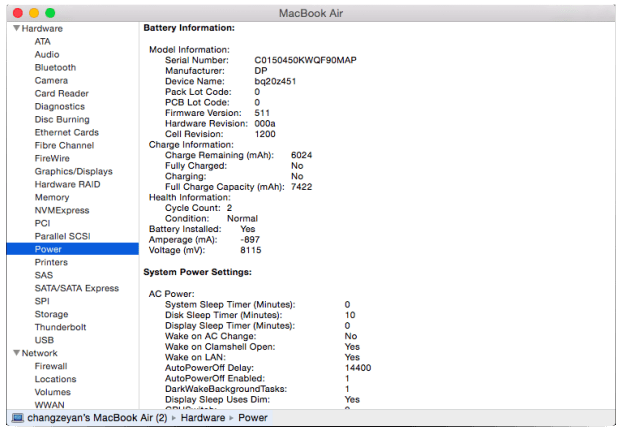This screenshot has width=622, height=433.
Task: Select WWAN under Network
Action: (49, 405)
